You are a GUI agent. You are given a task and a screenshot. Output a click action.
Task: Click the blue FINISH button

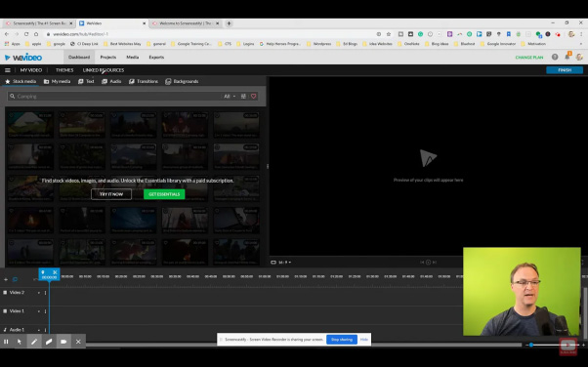565,70
